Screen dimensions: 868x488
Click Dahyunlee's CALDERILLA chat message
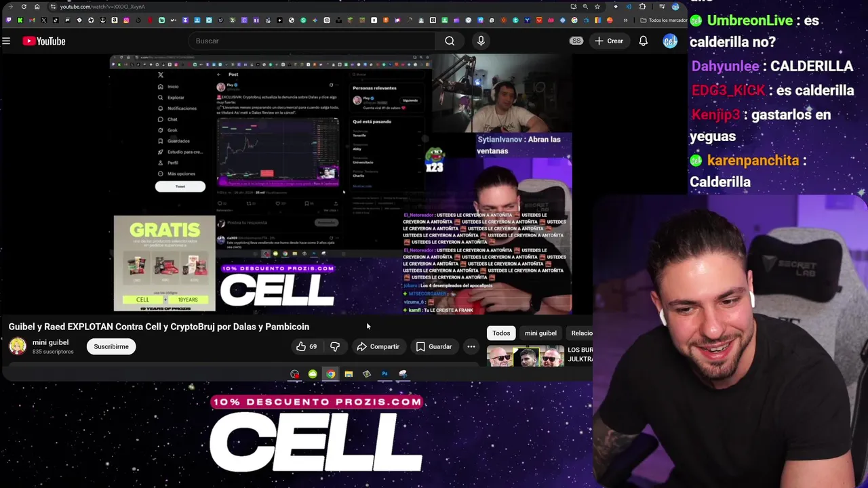coord(772,66)
